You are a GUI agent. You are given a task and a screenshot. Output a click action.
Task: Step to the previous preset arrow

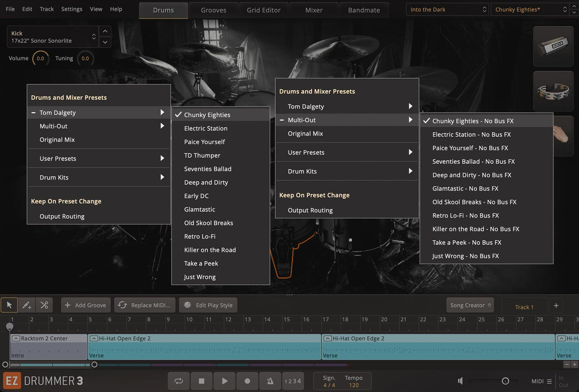tap(574, 6)
